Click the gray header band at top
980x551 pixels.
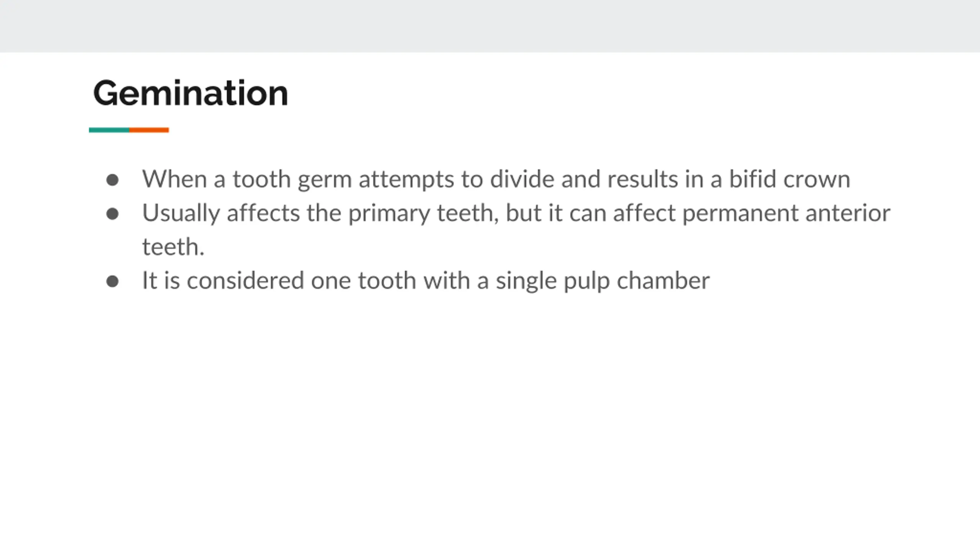[490, 26]
